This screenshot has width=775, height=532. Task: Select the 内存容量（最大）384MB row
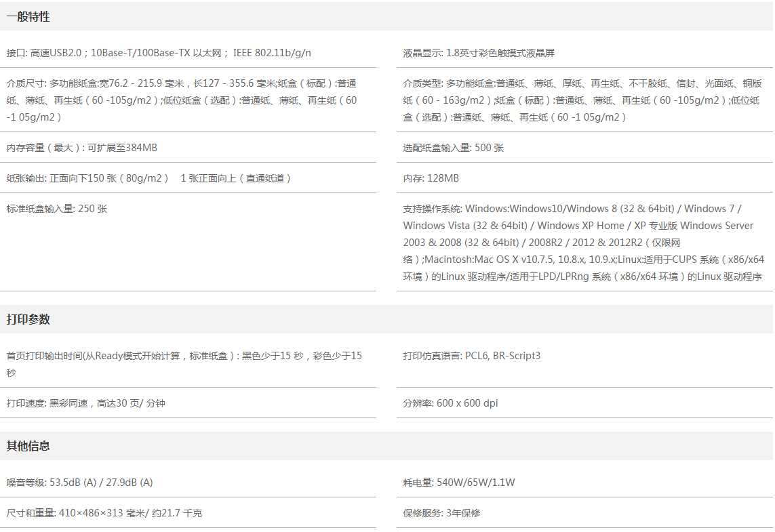(82, 148)
